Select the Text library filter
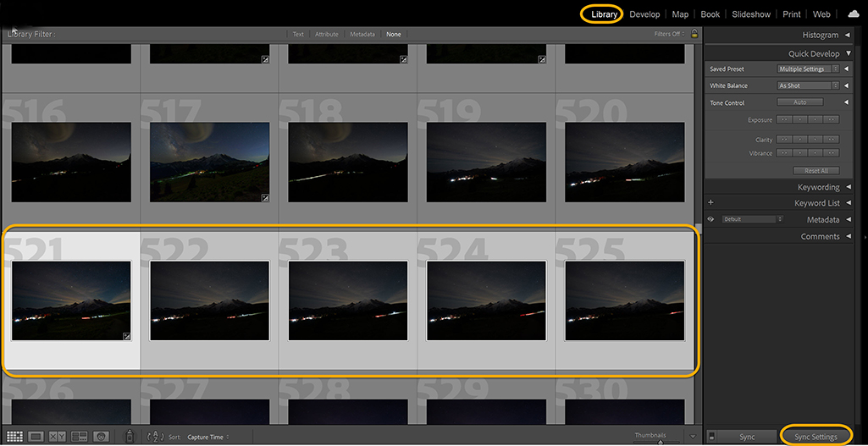Viewport: 868px width, 446px height. (x=298, y=35)
